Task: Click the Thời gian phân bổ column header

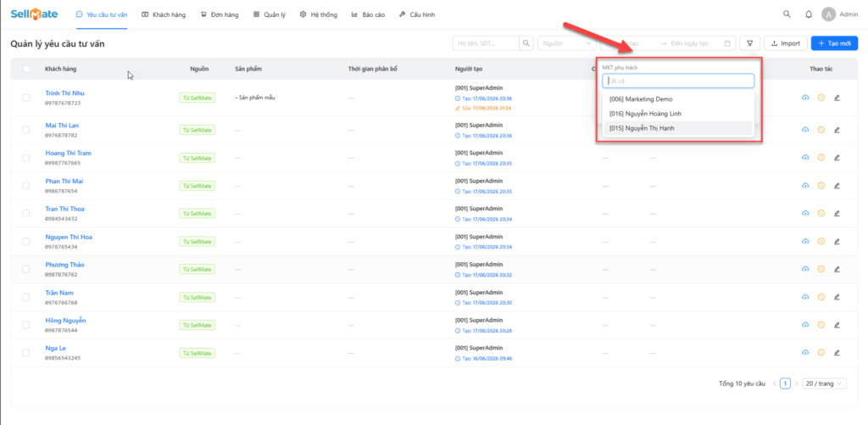Action: 373,69
